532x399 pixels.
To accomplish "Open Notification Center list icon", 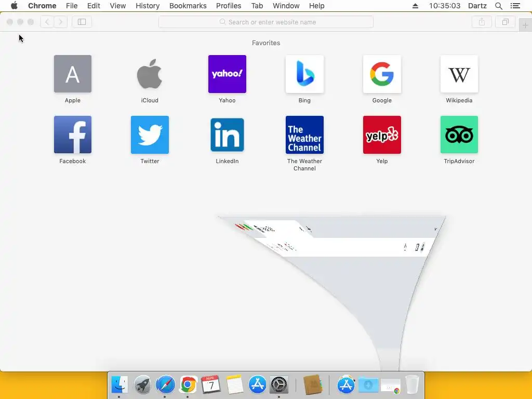I will tap(515, 6).
